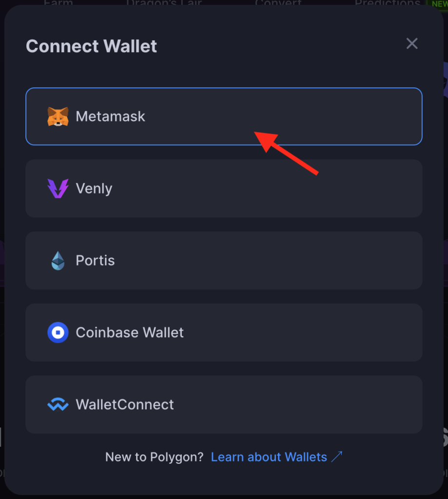
Task: Pick the Coinbase Wallet option
Action: (224, 332)
